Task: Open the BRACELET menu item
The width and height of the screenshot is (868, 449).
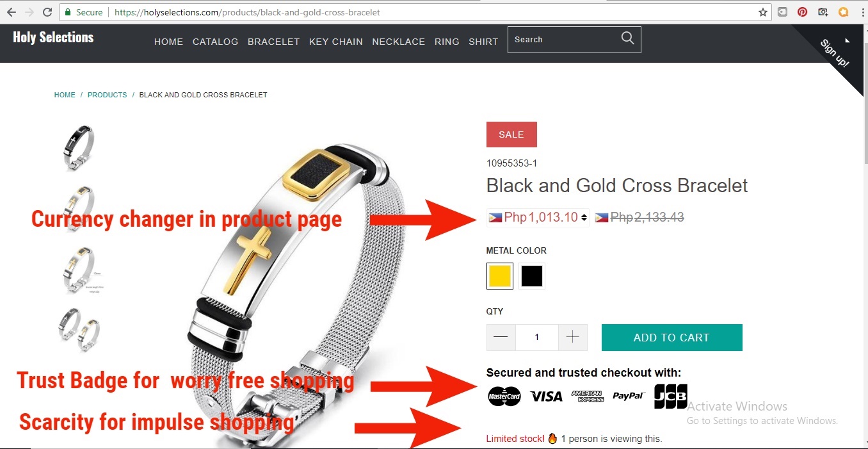Action: click(274, 42)
